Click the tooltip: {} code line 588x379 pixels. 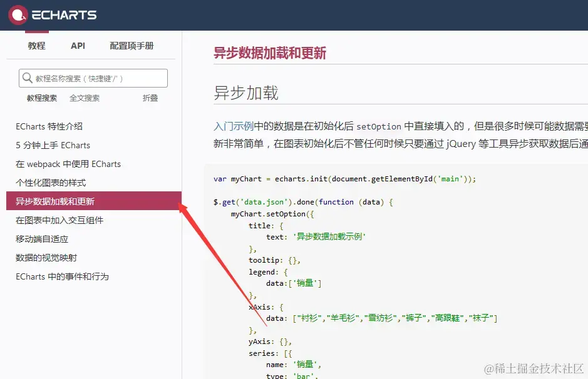(x=274, y=260)
